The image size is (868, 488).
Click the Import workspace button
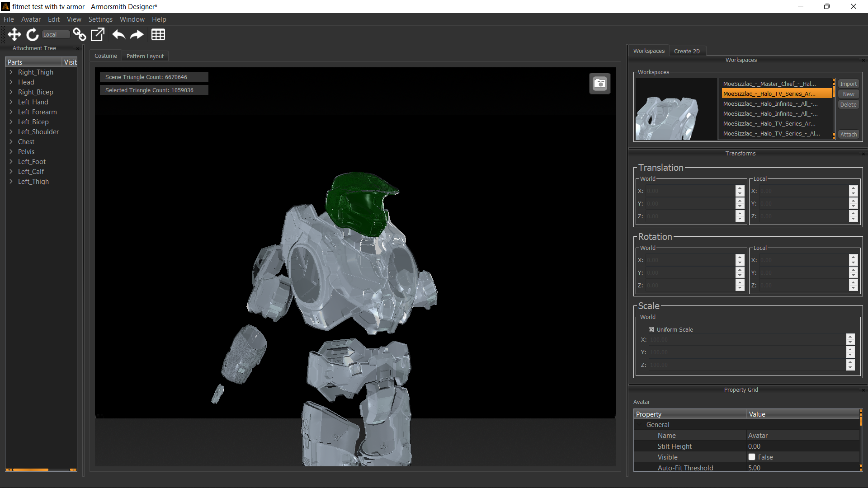tap(849, 84)
